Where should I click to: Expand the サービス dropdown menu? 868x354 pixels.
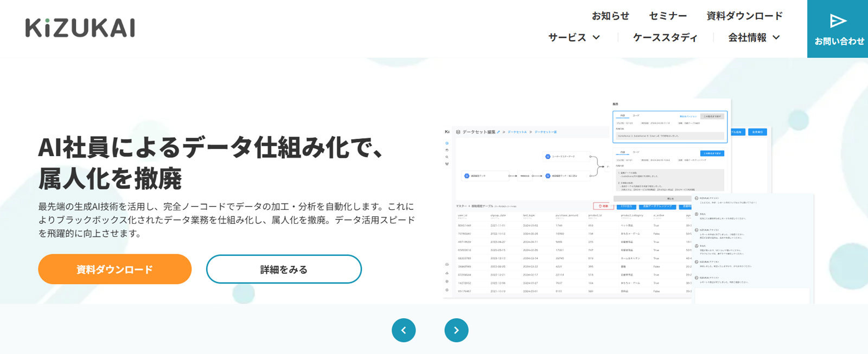pos(574,37)
